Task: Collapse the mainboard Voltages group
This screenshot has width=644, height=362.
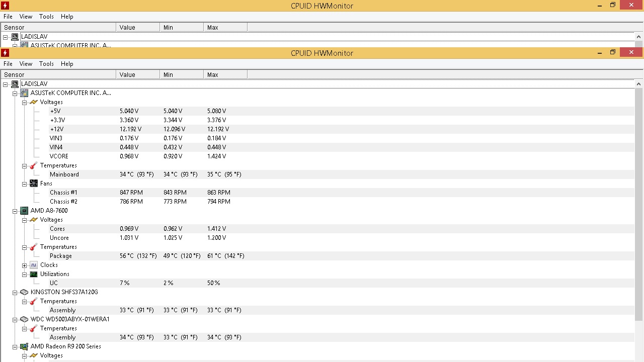Action: point(24,102)
